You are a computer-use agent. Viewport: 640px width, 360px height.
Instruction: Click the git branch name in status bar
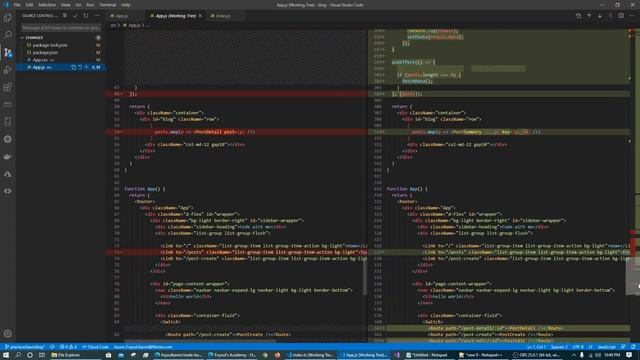(x=24, y=347)
